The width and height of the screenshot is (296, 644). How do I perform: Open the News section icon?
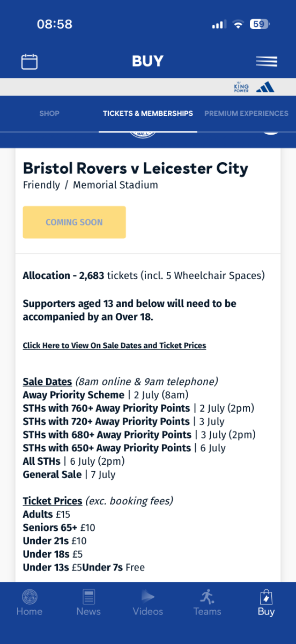[x=88, y=596]
